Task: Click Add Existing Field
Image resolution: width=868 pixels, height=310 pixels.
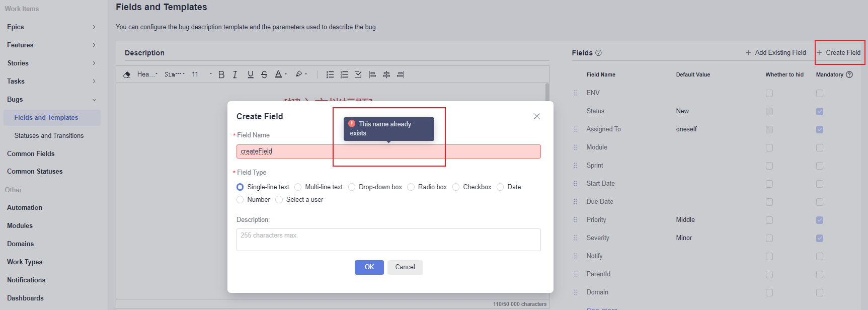Action: [x=775, y=53]
